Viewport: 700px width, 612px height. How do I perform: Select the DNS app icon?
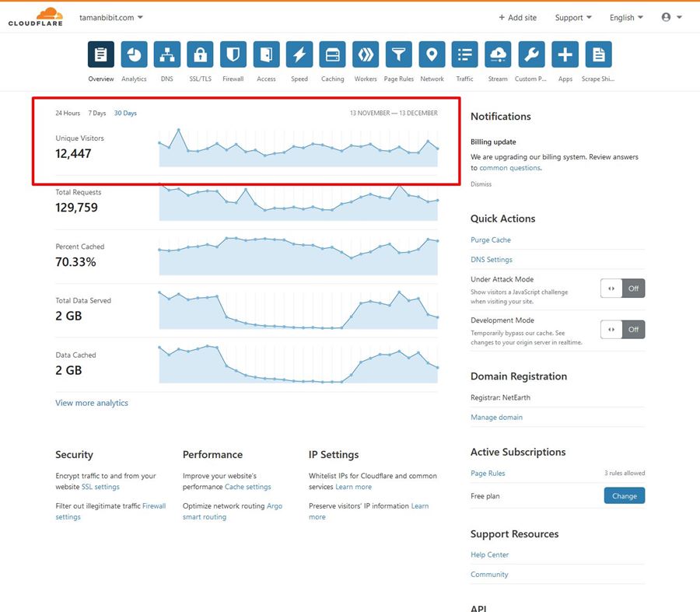(x=166, y=54)
